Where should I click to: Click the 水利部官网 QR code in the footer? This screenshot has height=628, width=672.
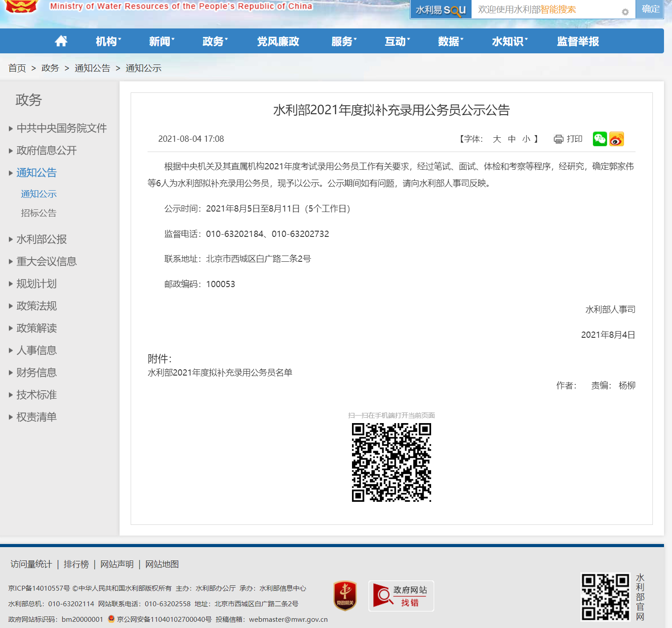click(605, 597)
